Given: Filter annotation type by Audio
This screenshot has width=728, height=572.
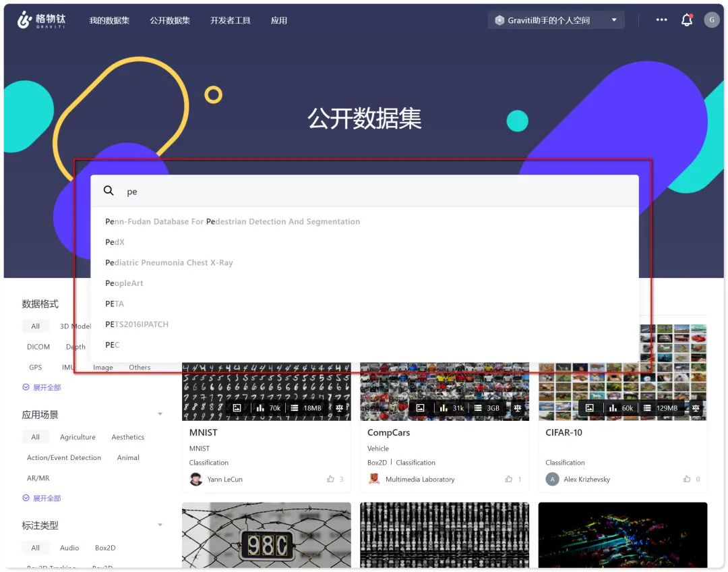Looking at the screenshot, I should tap(69, 548).
